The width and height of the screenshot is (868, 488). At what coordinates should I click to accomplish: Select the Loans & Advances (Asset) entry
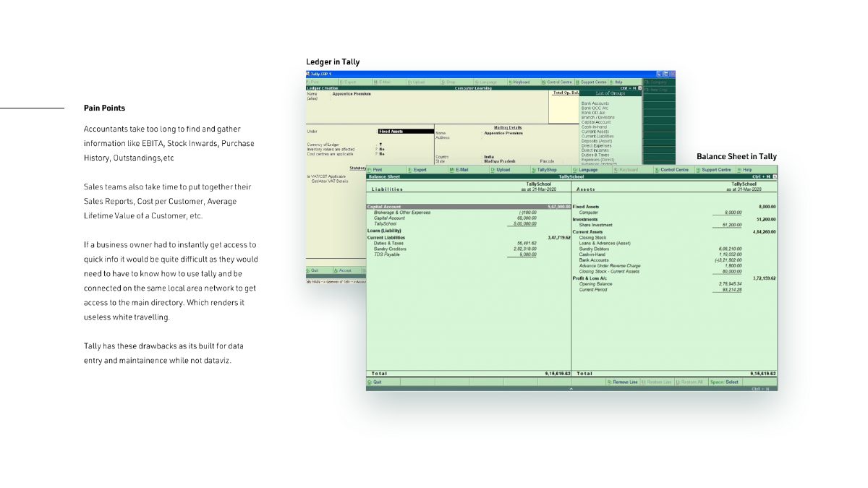coord(605,243)
